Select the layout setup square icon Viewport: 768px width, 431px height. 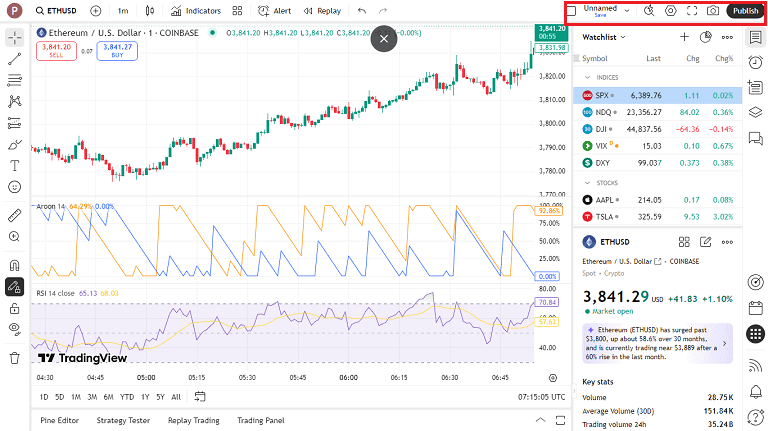[x=571, y=11]
